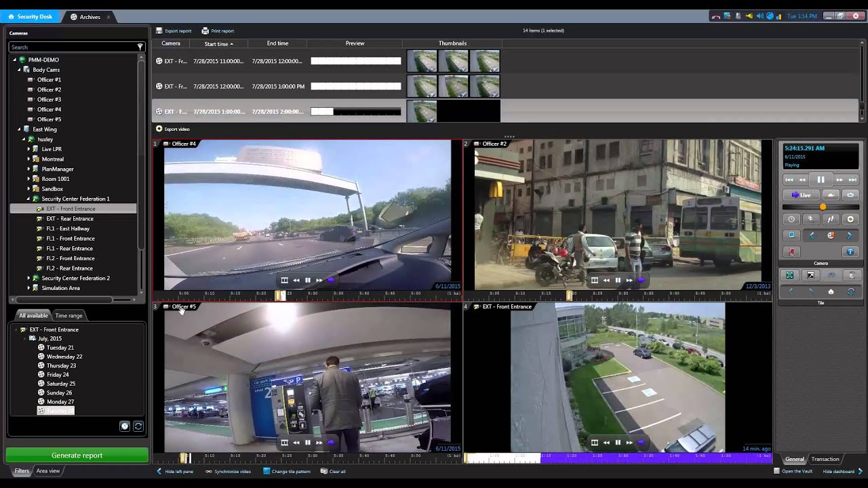The width and height of the screenshot is (868, 488).
Task: Toggle recording button in camera panel
Action: (791, 251)
